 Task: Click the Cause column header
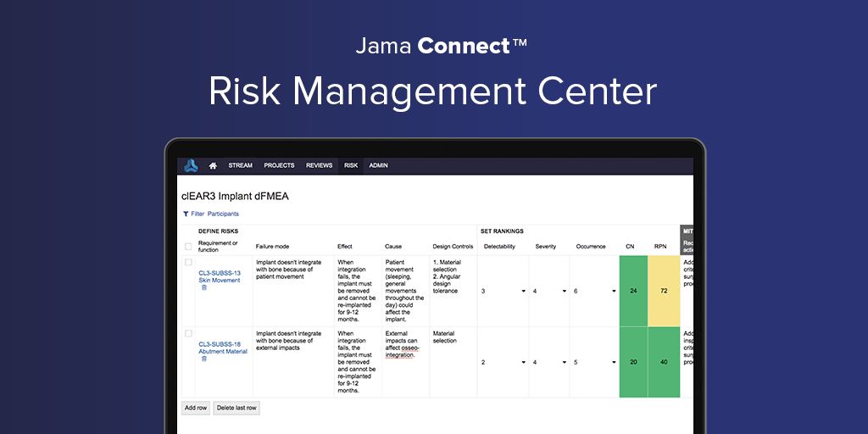[x=393, y=247]
